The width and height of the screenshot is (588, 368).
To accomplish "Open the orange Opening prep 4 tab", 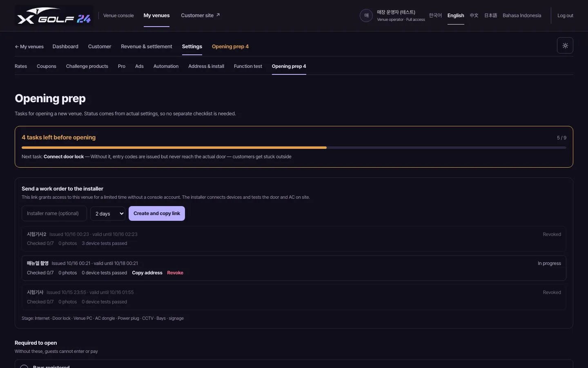I will (230, 47).
